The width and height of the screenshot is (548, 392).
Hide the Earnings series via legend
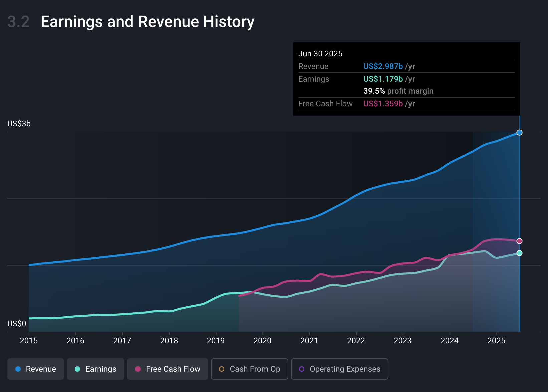tap(95, 369)
